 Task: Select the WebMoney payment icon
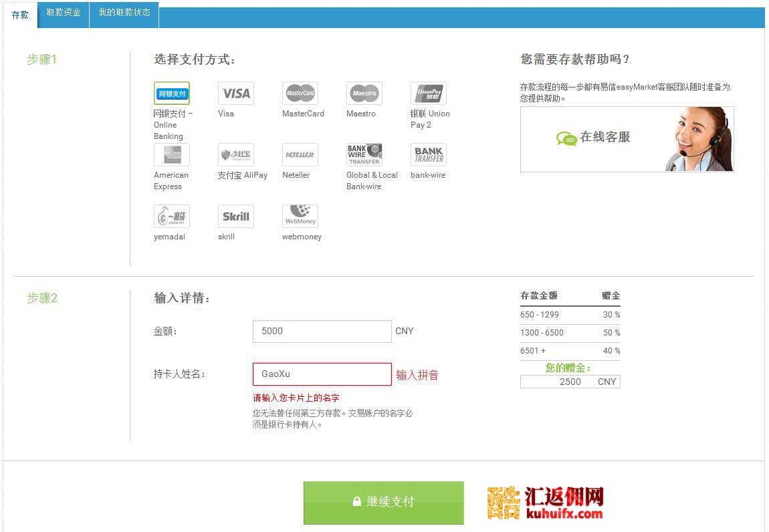point(300,217)
